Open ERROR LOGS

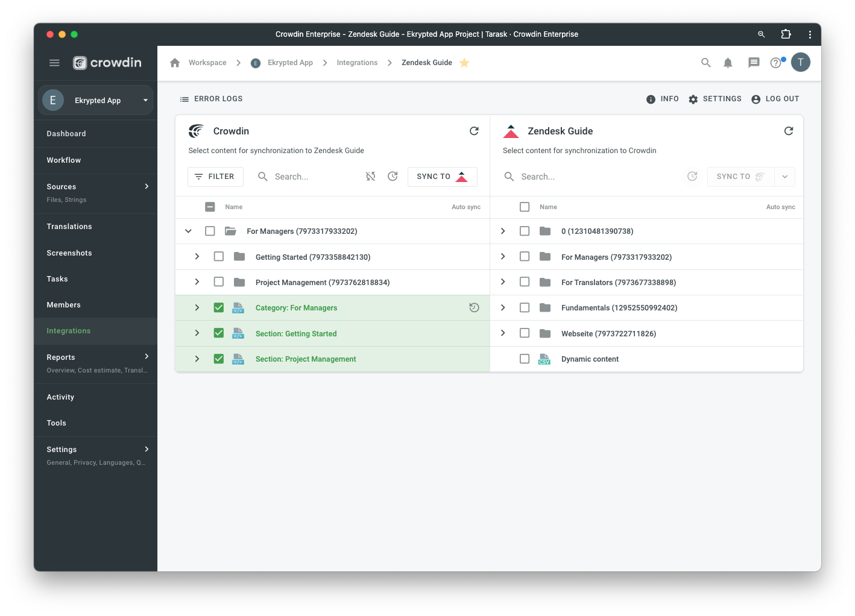pos(212,99)
